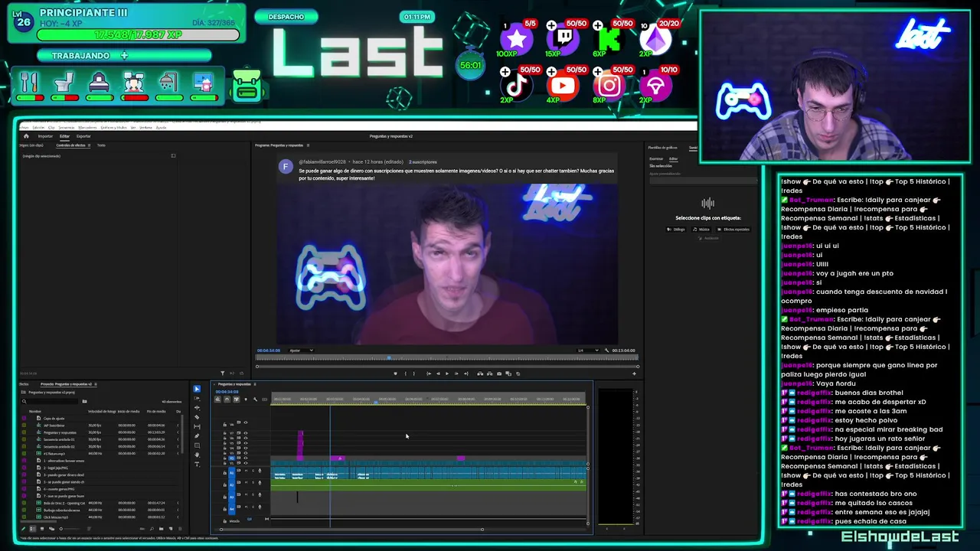This screenshot has height=551, width=980.
Task: Select the Click Mouse.mp3 item in Project
Action: point(56,517)
